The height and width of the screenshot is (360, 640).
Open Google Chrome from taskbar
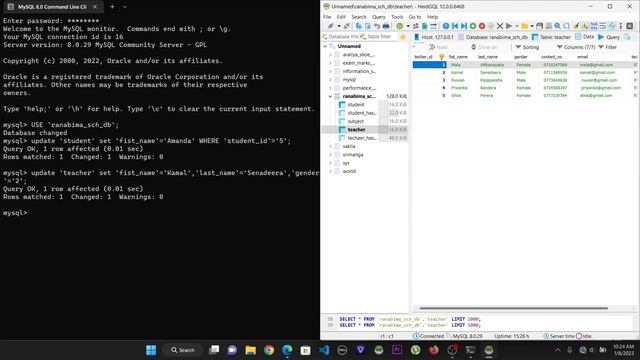(269, 350)
